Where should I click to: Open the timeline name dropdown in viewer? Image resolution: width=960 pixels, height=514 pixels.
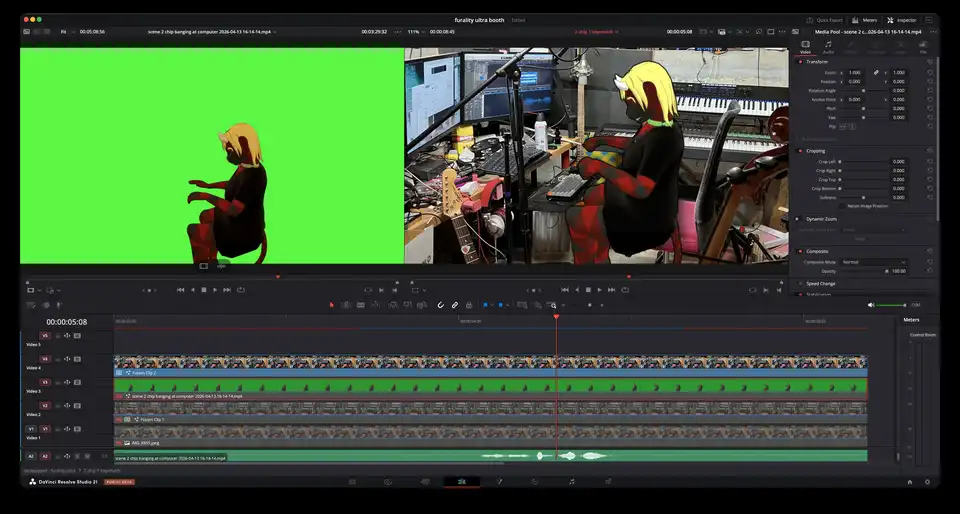click(596, 32)
